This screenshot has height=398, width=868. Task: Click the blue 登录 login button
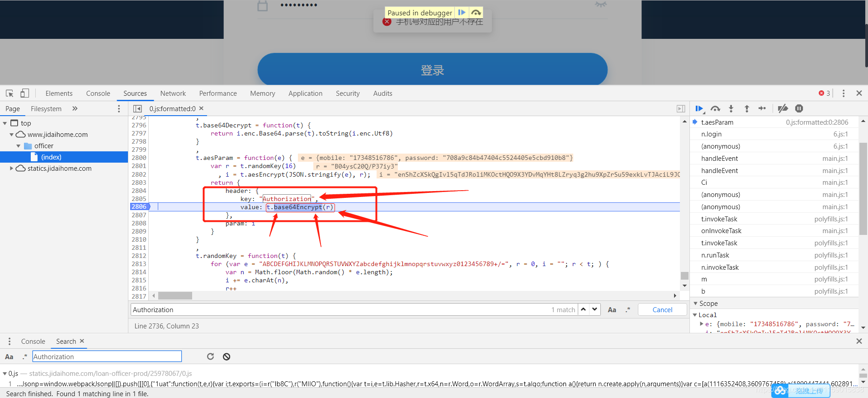pos(433,70)
